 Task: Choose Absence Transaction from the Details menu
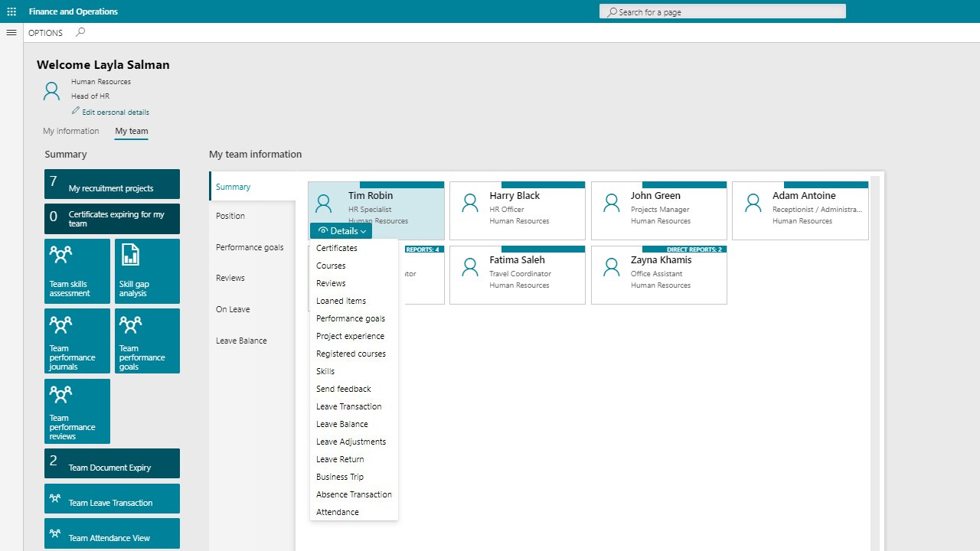click(x=354, y=494)
